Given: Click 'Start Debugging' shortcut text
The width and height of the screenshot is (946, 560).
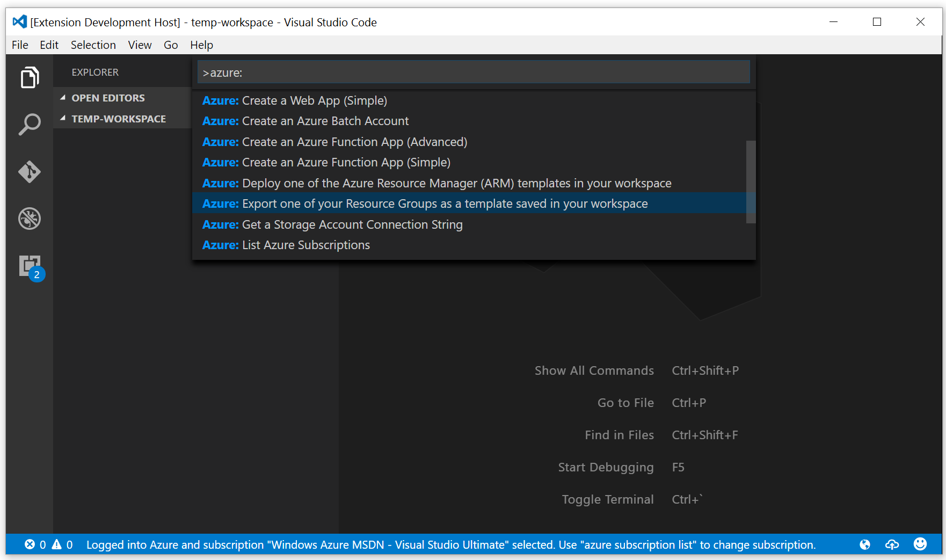Looking at the screenshot, I should [x=606, y=467].
